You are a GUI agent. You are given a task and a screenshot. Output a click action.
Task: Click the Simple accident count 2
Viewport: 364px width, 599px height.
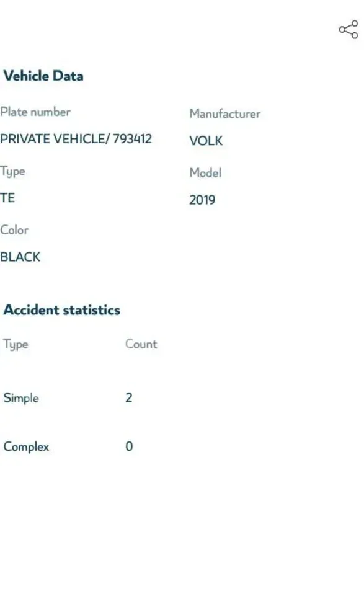tap(129, 397)
